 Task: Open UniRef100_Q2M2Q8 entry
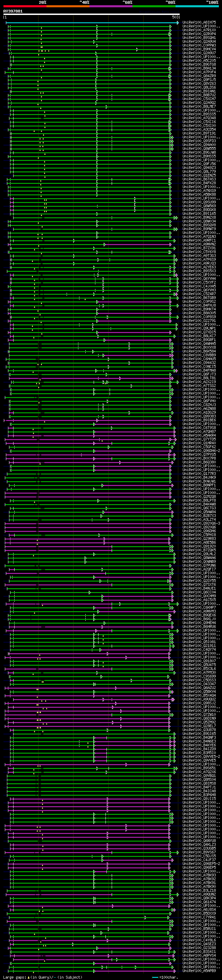(x=199, y=496)
